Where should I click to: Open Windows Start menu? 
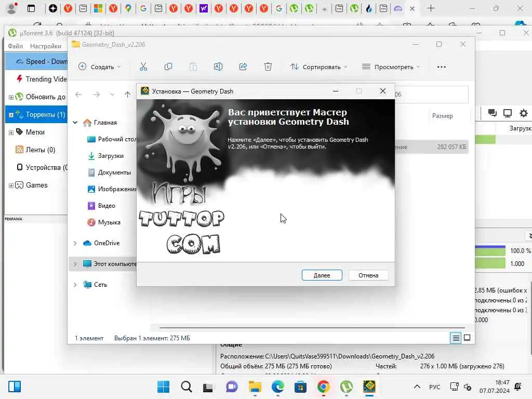click(164, 387)
